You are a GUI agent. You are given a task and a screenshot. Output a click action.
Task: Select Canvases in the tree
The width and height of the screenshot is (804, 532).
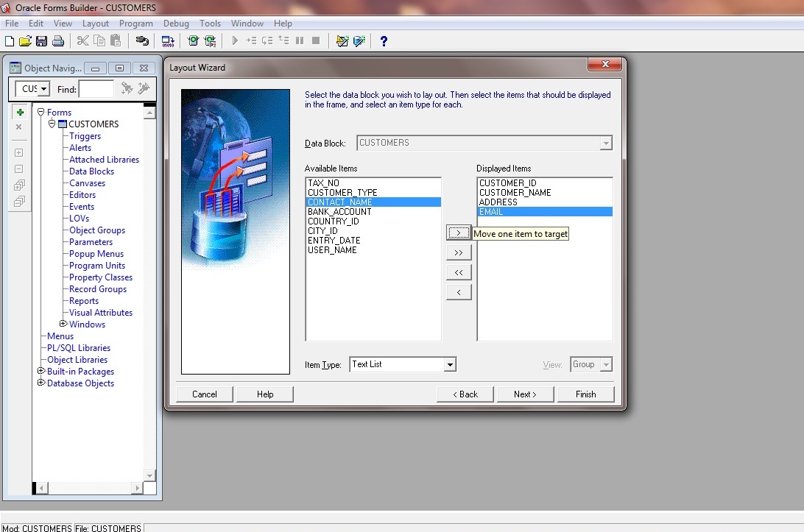[x=87, y=183]
